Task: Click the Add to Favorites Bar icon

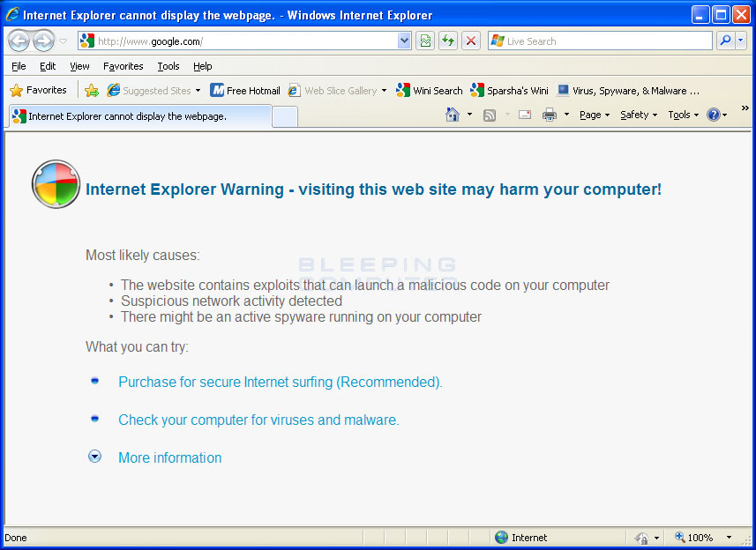Action: [x=91, y=91]
